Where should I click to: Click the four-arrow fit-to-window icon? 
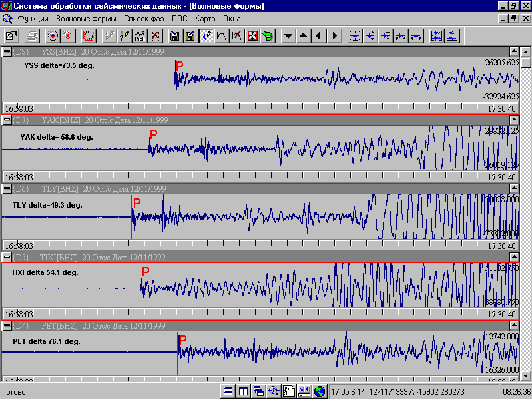coord(252,35)
